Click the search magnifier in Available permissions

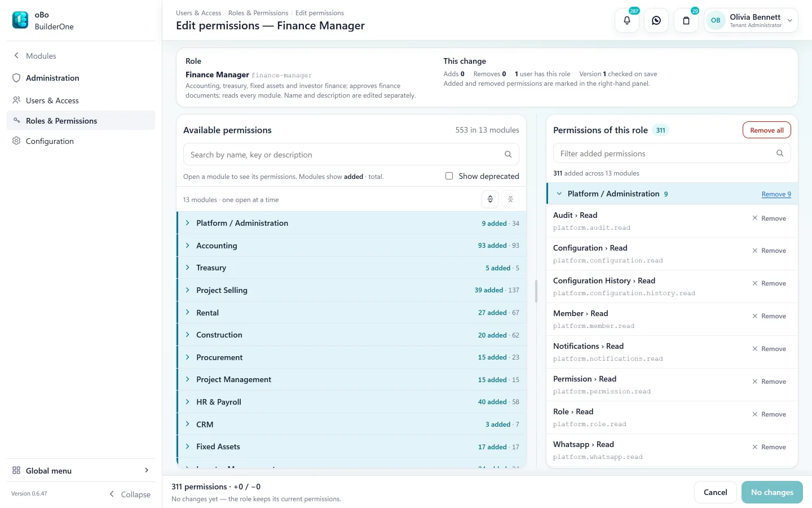pyautogui.click(x=508, y=154)
